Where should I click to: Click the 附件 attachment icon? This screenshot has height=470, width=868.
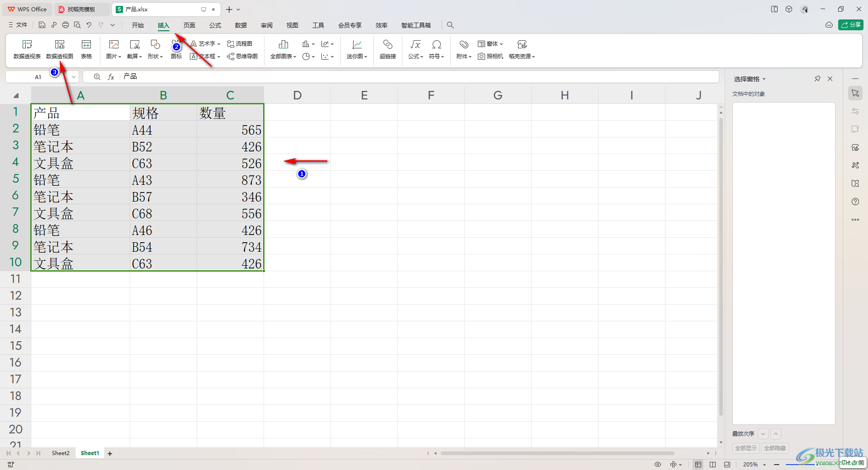[464, 44]
